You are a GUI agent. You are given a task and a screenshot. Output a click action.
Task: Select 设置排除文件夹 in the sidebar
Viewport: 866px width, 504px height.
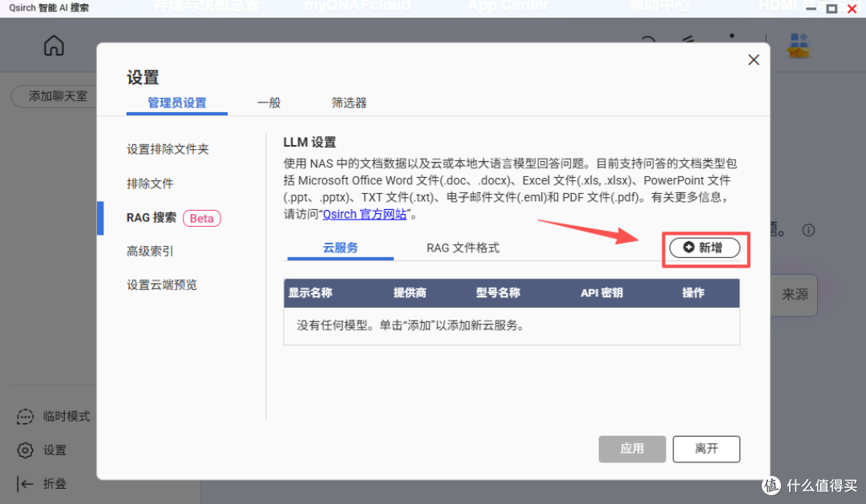point(168,149)
